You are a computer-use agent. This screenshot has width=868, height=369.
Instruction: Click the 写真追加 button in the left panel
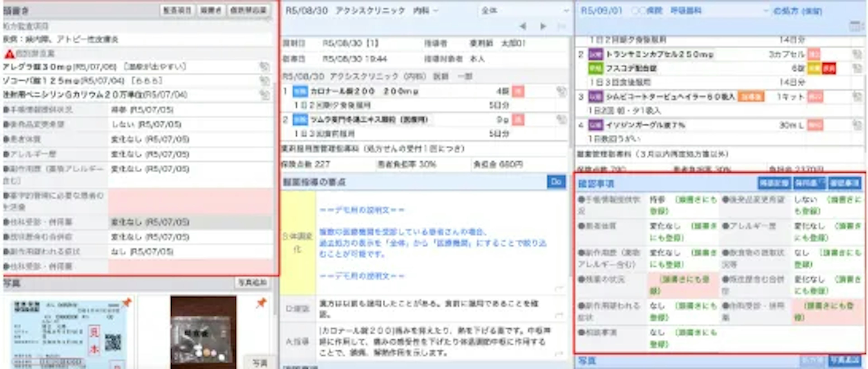point(252,283)
